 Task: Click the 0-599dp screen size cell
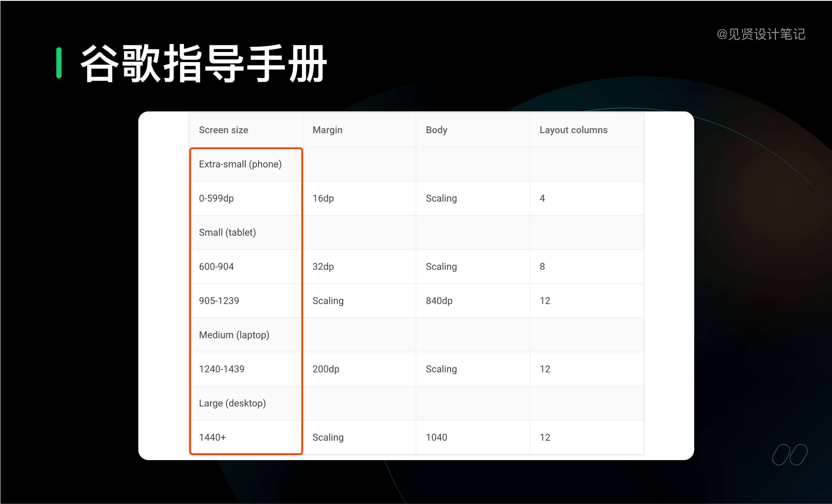(x=216, y=198)
